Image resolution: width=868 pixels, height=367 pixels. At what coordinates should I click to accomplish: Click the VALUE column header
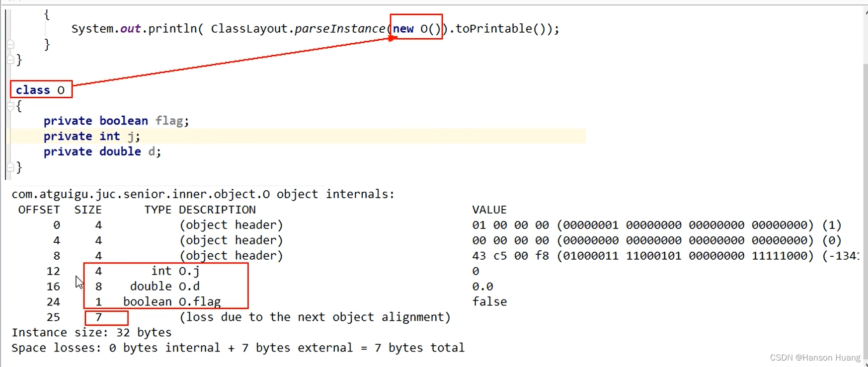click(x=489, y=210)
